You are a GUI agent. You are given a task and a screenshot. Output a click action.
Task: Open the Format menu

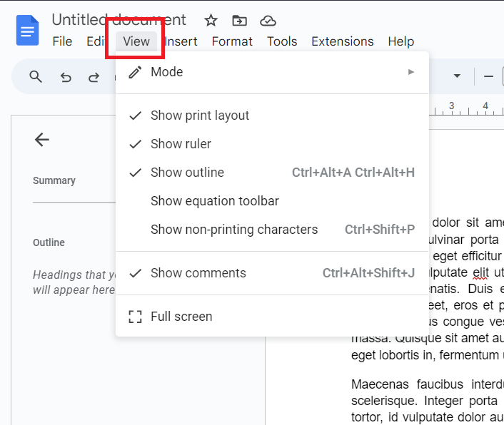pos(232,41)
